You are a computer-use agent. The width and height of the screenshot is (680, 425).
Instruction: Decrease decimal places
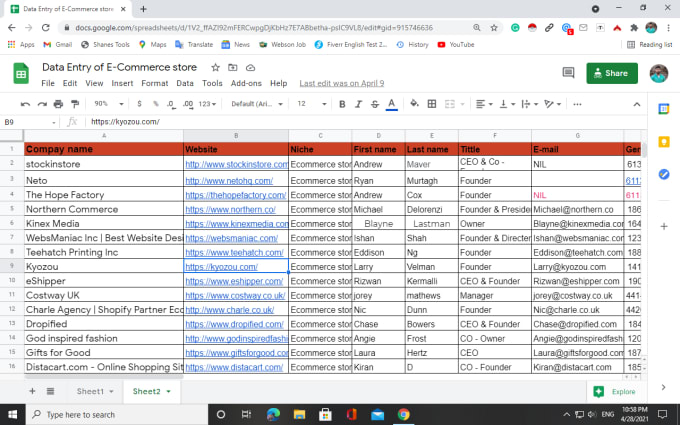pos(171,104)
